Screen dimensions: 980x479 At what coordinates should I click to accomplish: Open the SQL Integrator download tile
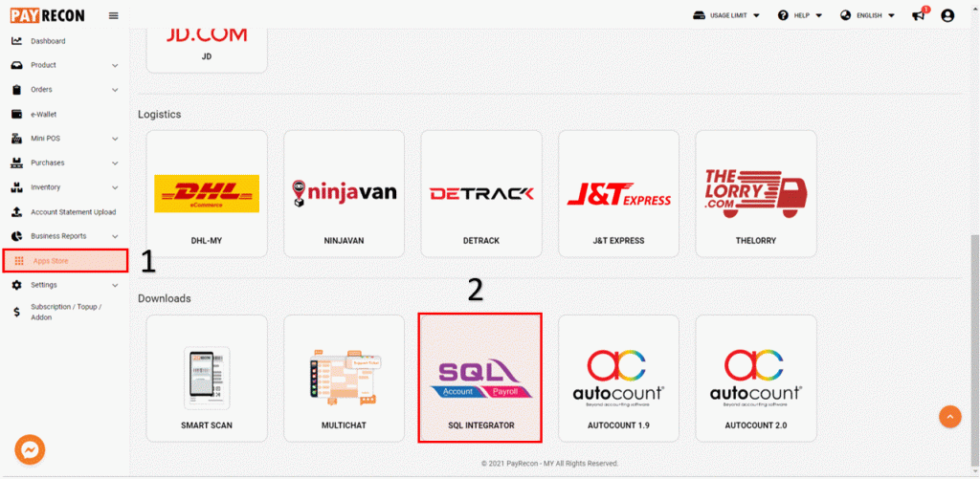[x=480, y=378]
